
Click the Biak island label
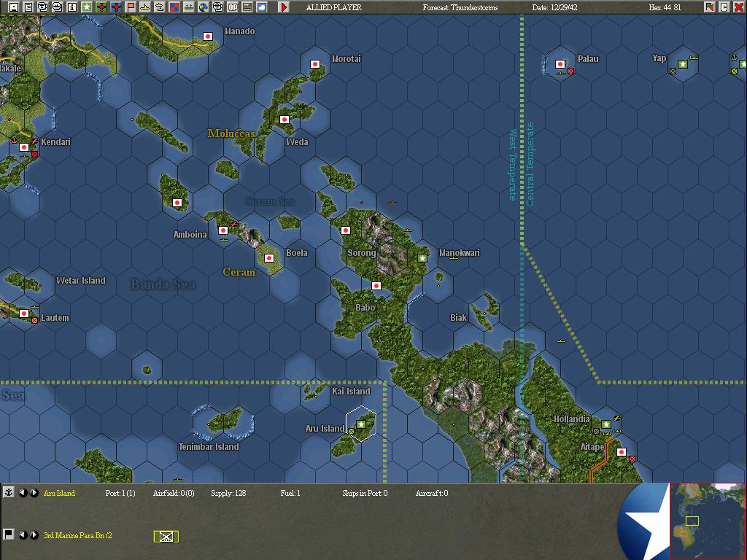click(x=458, y=317)
